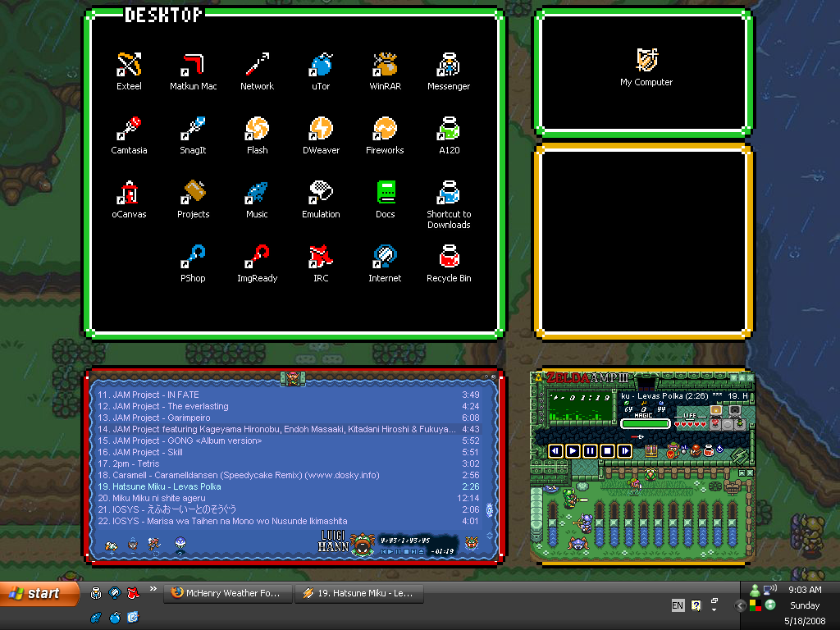Click the scrolling Levas Polka song title
Image resolution: width=840 pixels, height=630 pixels.
pos(684,396)
